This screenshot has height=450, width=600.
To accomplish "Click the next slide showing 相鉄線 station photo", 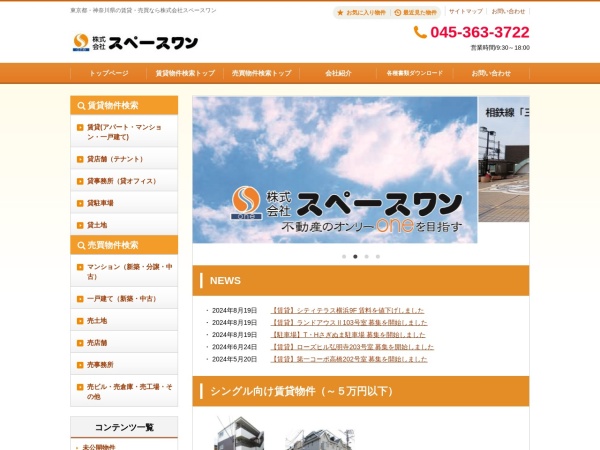I will point(504,159).
